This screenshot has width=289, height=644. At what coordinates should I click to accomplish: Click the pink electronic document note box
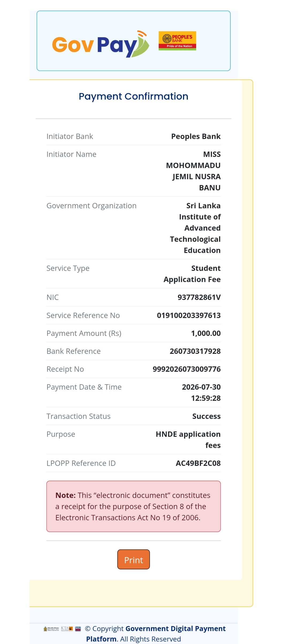[x=134, y=506]
